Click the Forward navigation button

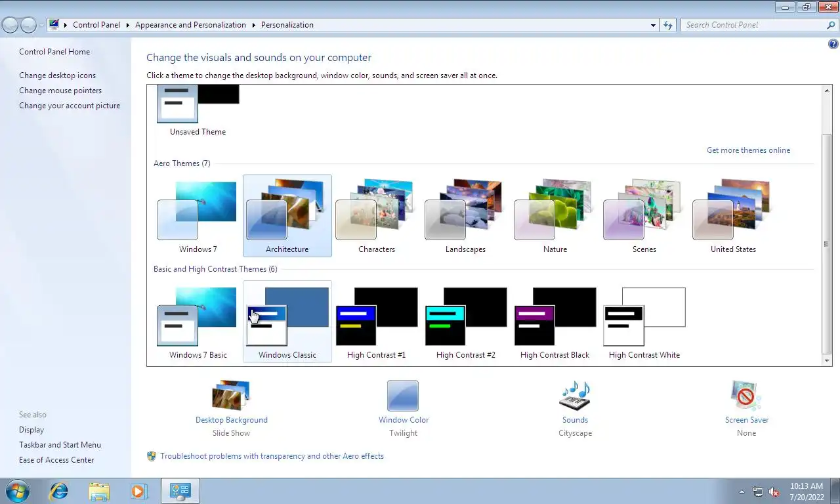(28, 25)
